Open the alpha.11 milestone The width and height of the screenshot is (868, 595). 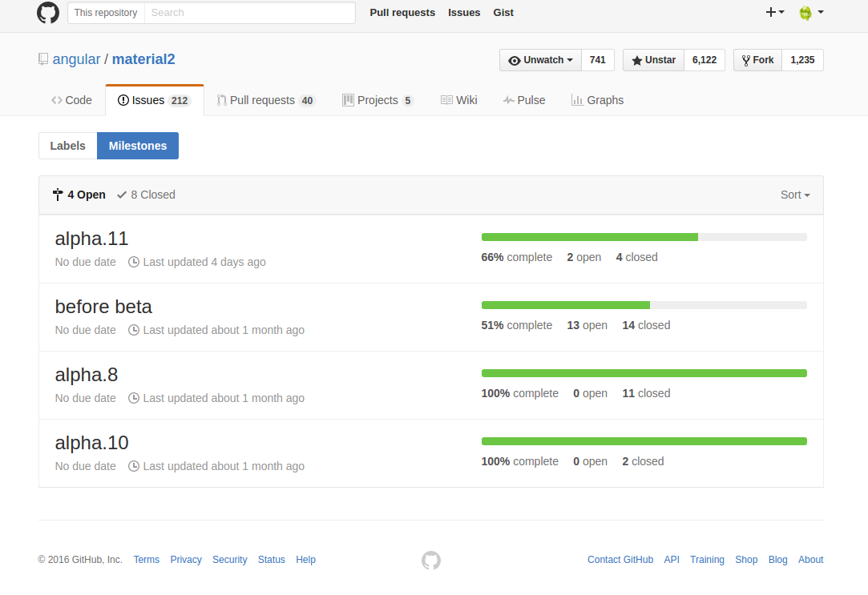91,239
